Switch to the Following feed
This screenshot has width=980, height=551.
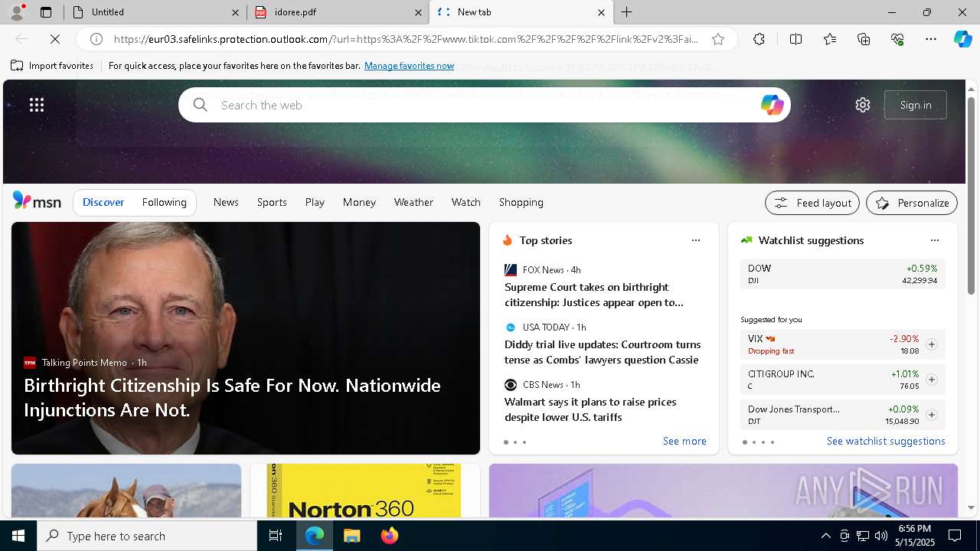(x=165, y=202)
